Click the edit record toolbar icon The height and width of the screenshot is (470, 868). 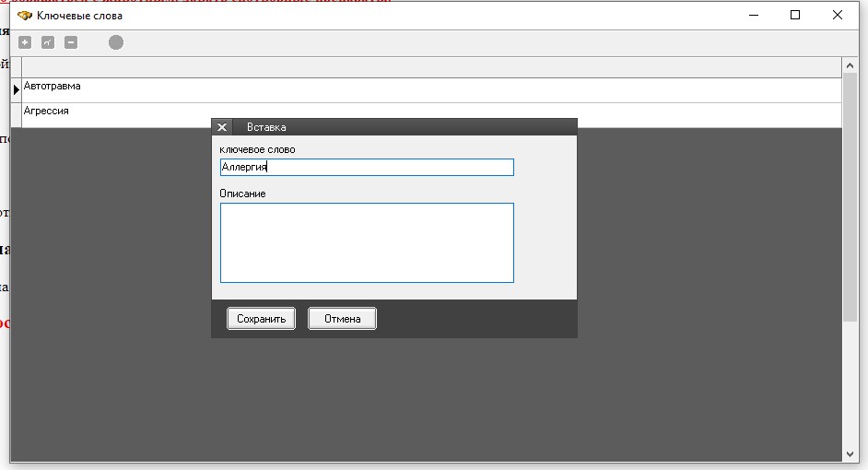coord(48,42)
